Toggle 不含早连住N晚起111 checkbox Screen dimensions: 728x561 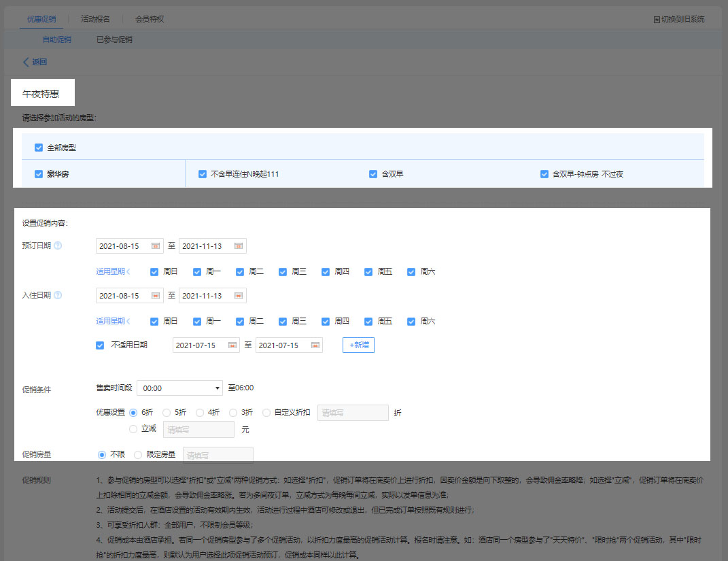click(203, 174)
